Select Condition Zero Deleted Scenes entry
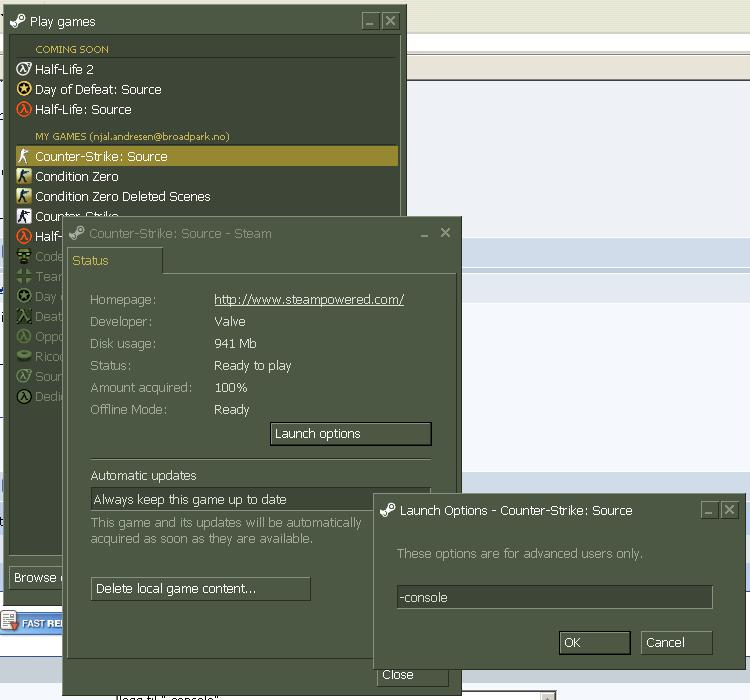This screenshot has height=700, width=750. (x=207, y=196)
